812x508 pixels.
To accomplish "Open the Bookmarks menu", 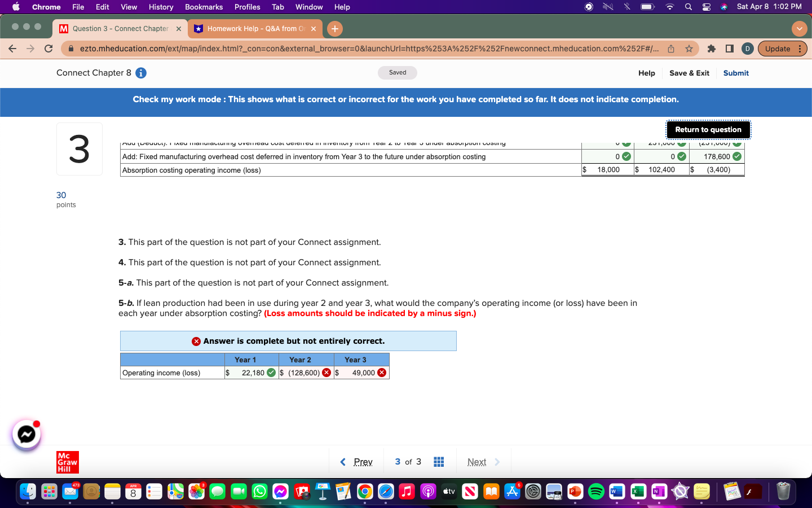I will click(204, 7).
